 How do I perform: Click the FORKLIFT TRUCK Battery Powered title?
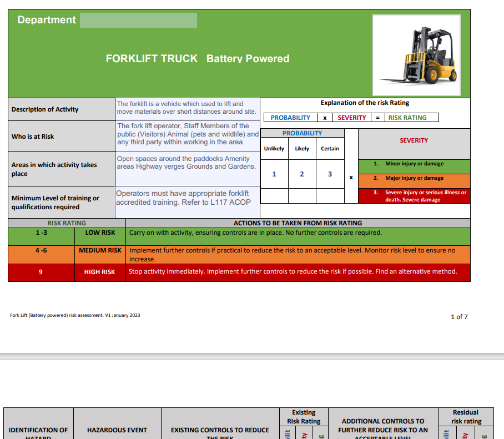[197, 58]
